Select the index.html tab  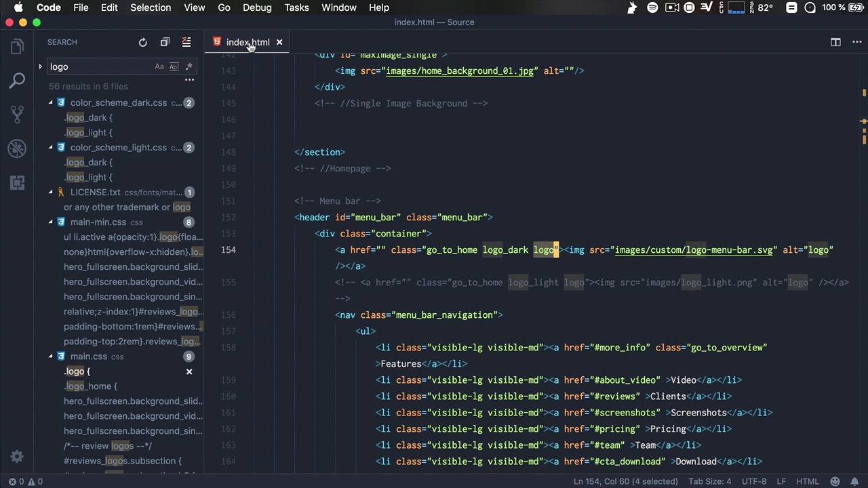coord(248,42)
